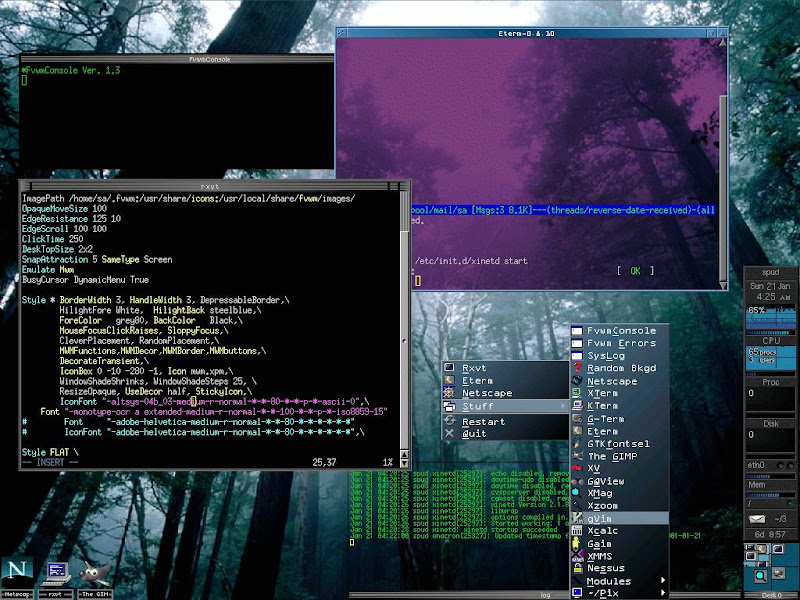Click the XMMS icon in the submenu
Image resolution: width=800 pixels, height=600 pixels.
point(577,556)
